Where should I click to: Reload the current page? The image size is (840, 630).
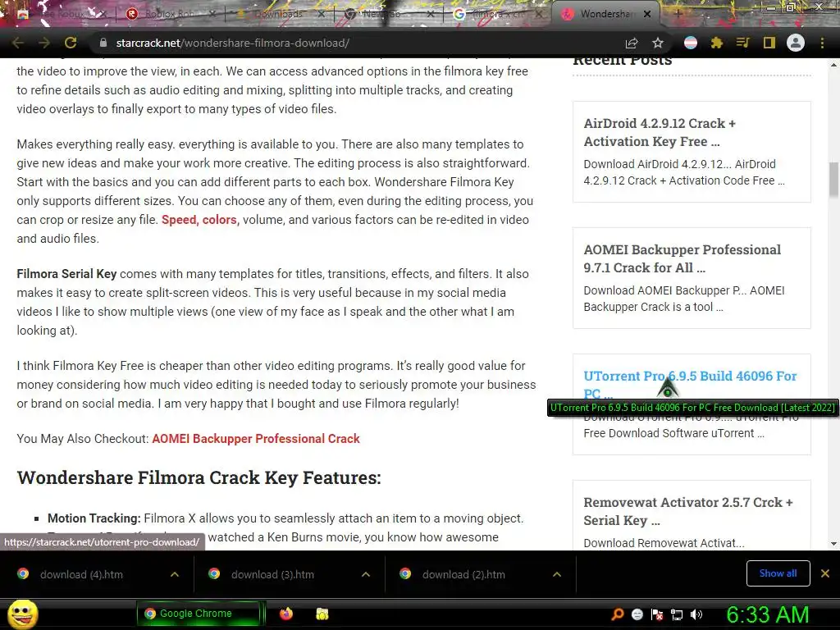point(71,43)
